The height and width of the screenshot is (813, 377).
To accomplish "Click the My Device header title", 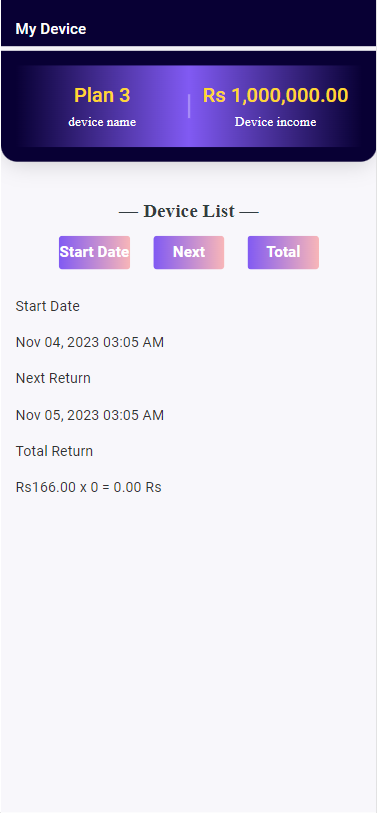I will click(51, 29).
